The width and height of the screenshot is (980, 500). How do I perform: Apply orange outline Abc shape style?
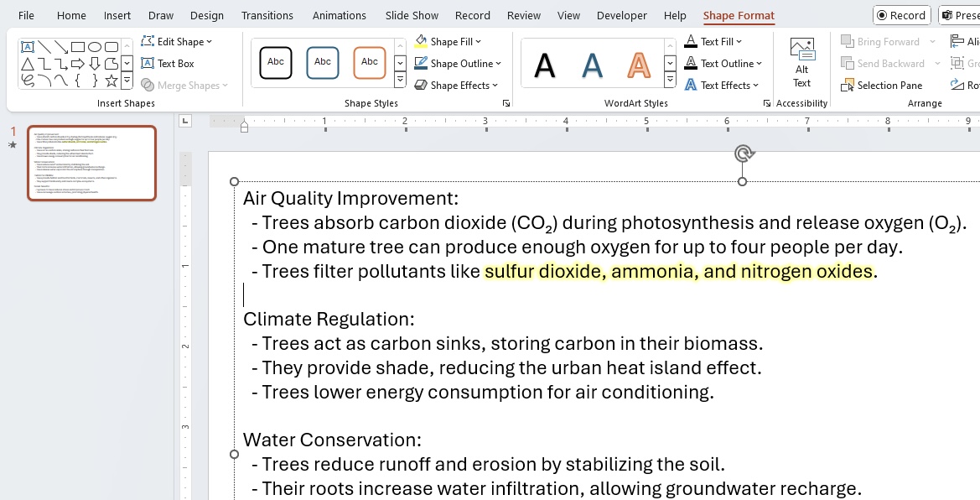pyautogui.click(x=370, y=63)
